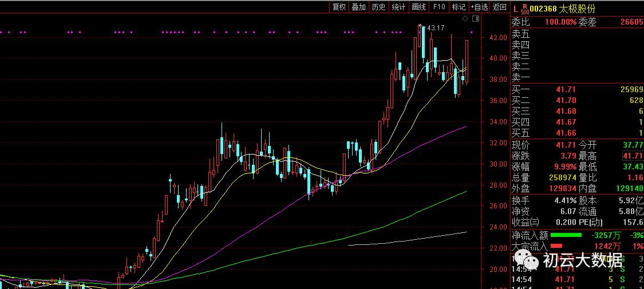Click the 43.17 peak price marker
The width and height of the screenshot is (644, 289).
(x=436, y=28)
